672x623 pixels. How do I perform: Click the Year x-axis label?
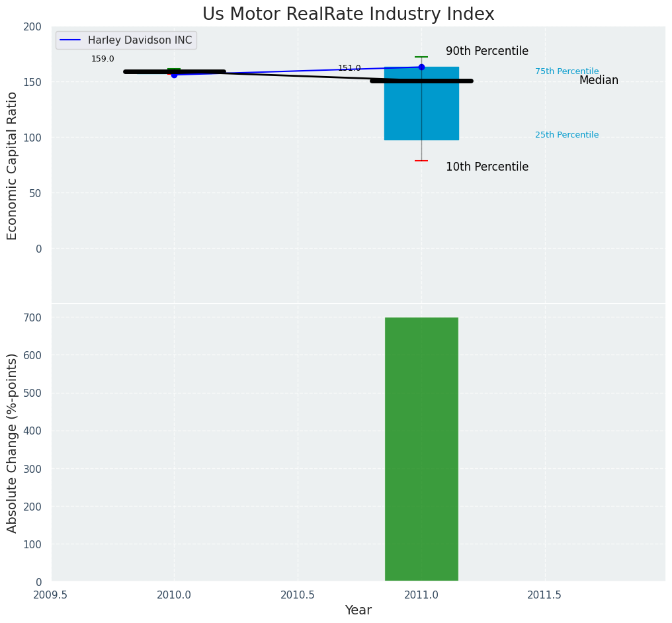coord(358,610)
